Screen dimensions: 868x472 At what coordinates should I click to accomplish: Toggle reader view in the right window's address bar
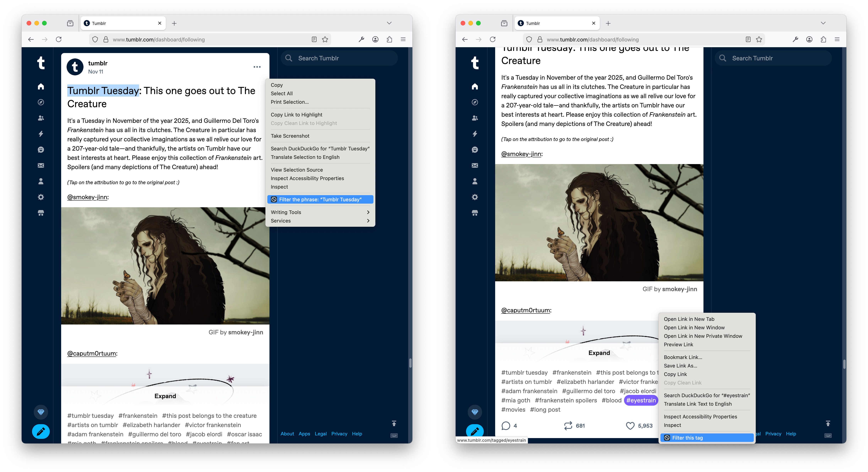[748, 39]
